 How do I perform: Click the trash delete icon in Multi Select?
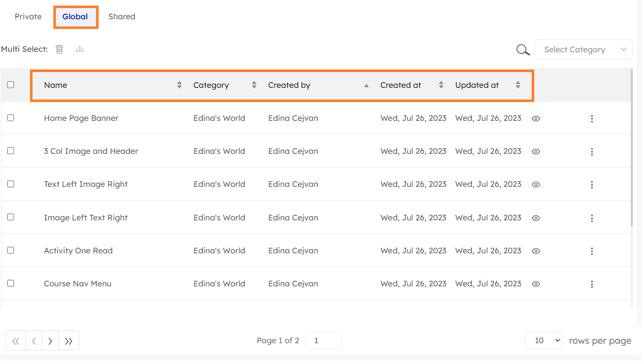point(59,49)
